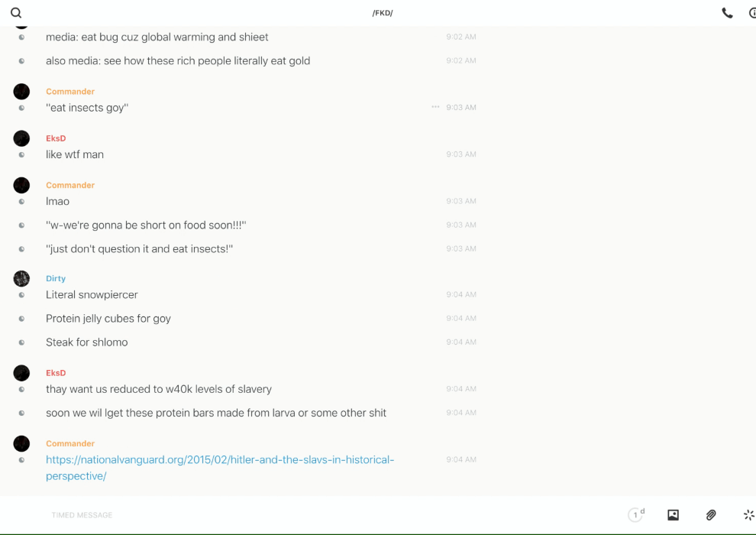The height and width of the screenshot is (535, 756).
Task: Send a ping with the burst icon
Action: point(748,515)
